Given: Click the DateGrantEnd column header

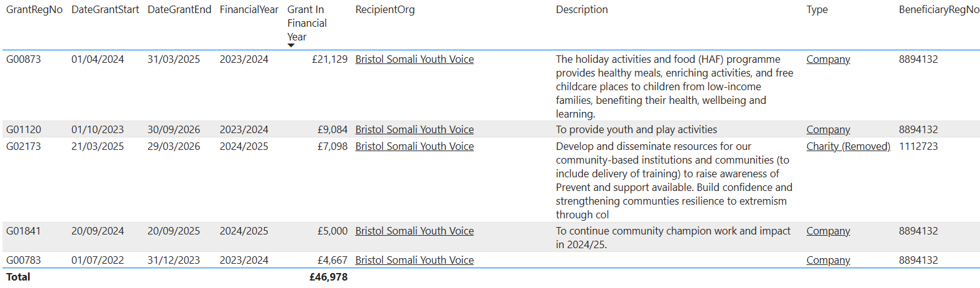Looking at the screenshot, I should tap(179, 10).
